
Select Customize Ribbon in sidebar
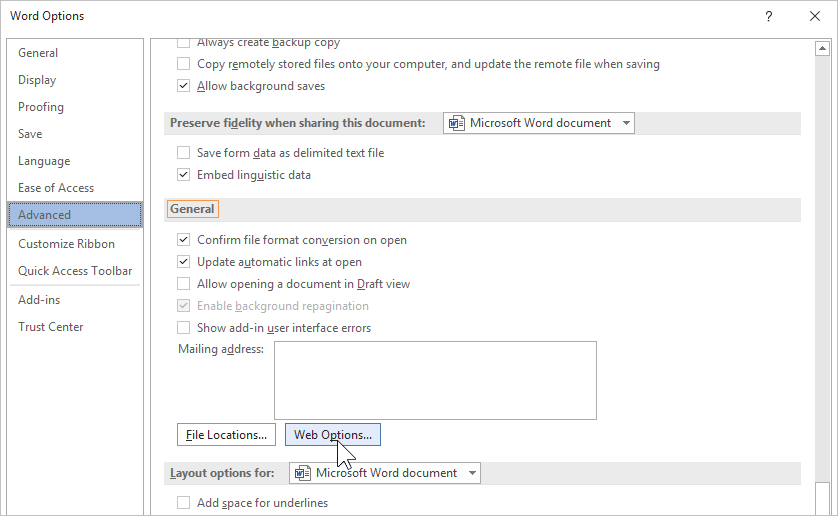pos(66,244)
